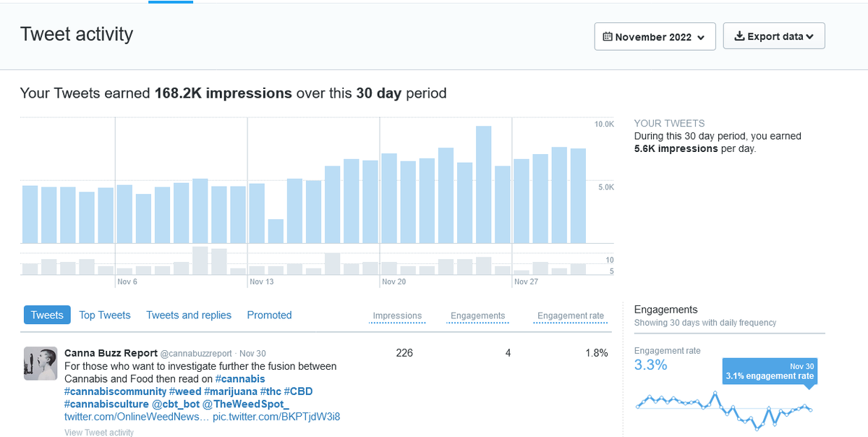This screenshot has width=868, height=437.
Task: Open the Canna Buzz Report account name
Action: tap(111, 353)
